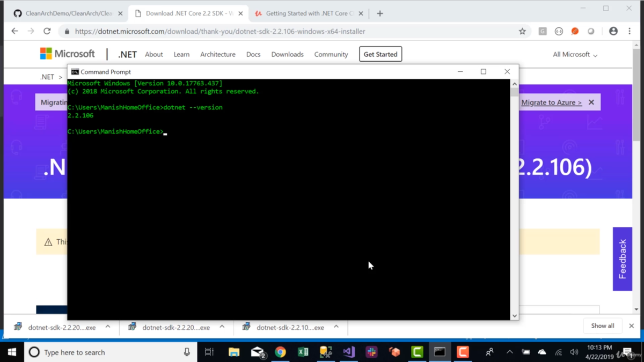Viewport: 644px width, 362px height.
Task: Open Visual Studio from the taskbar
Action: click(349, 352)
